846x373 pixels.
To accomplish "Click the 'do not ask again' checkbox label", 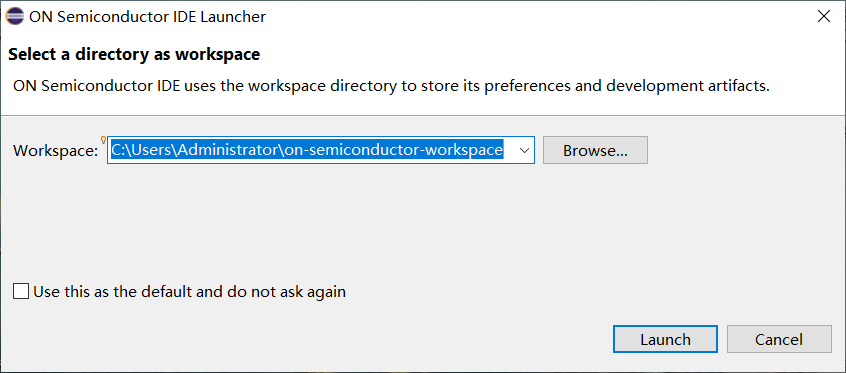I will pos(189,292).
